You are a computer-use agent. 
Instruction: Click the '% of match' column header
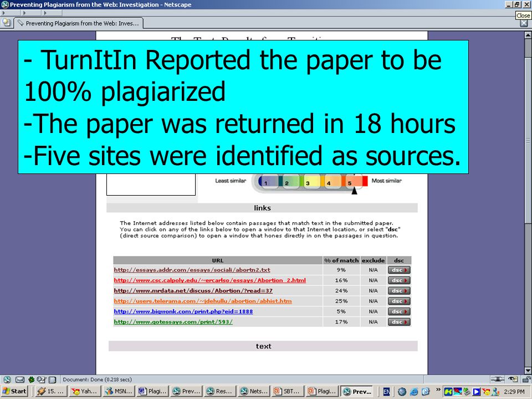(x=341, y=260)
